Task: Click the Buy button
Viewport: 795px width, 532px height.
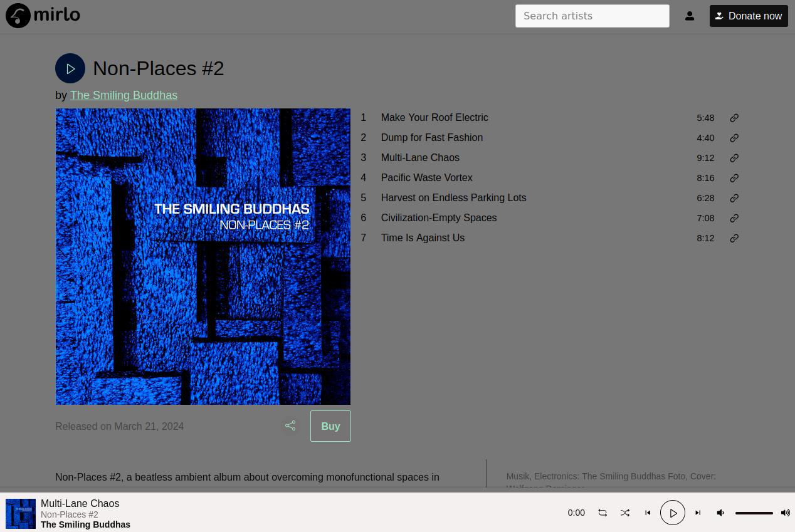Action: pos(330,426)
